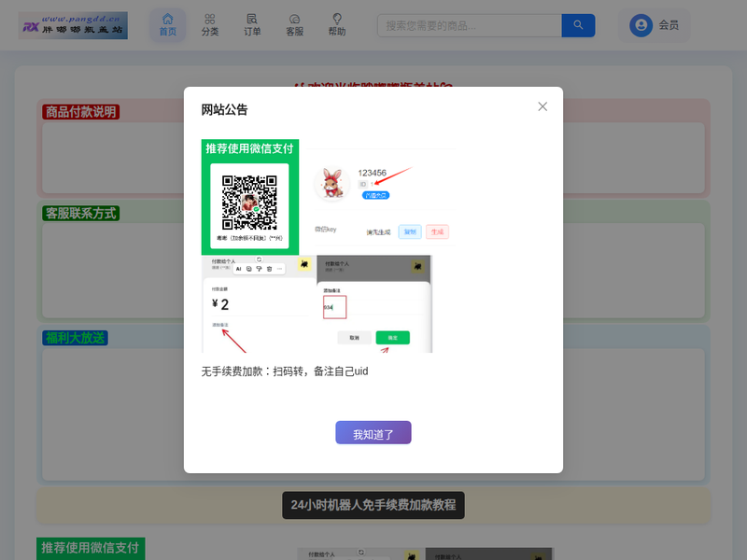Click the 推荐使用微信支付 label at page bottom
Screen dimensions: 747x560
point(91,548)
